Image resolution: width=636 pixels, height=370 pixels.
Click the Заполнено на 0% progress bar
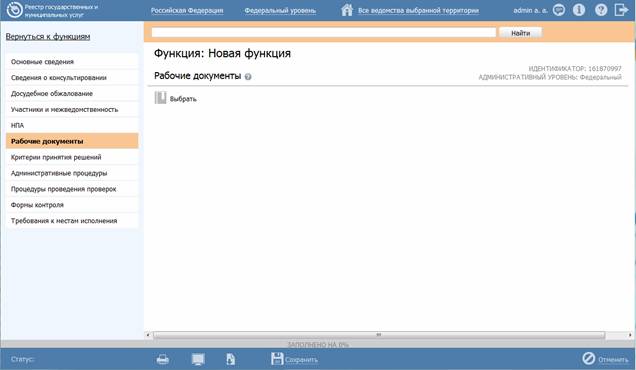(x=318, y=344)
